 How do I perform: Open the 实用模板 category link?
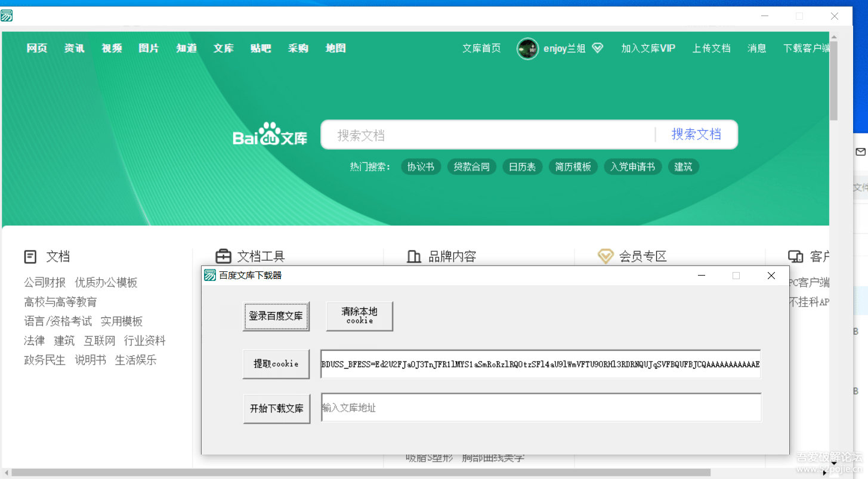click(122, 322)
